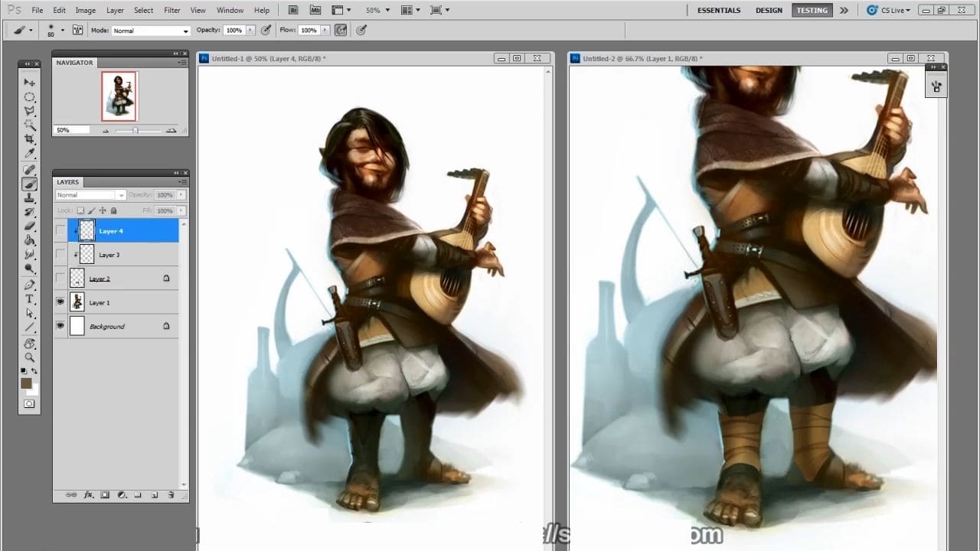The height and width of the screenshot is (551, 980).
Task: Toggle the brush panel button
Action: tap(77, 31)
